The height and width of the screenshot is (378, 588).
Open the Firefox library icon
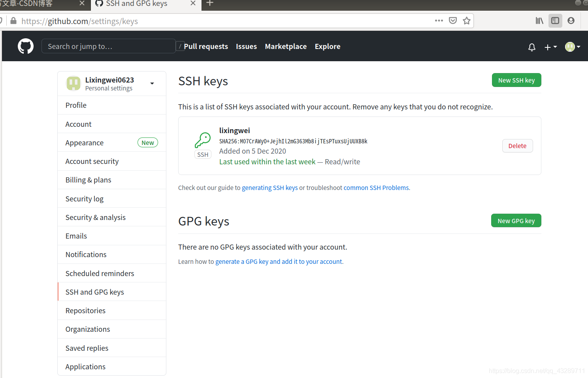pos(539,21)
